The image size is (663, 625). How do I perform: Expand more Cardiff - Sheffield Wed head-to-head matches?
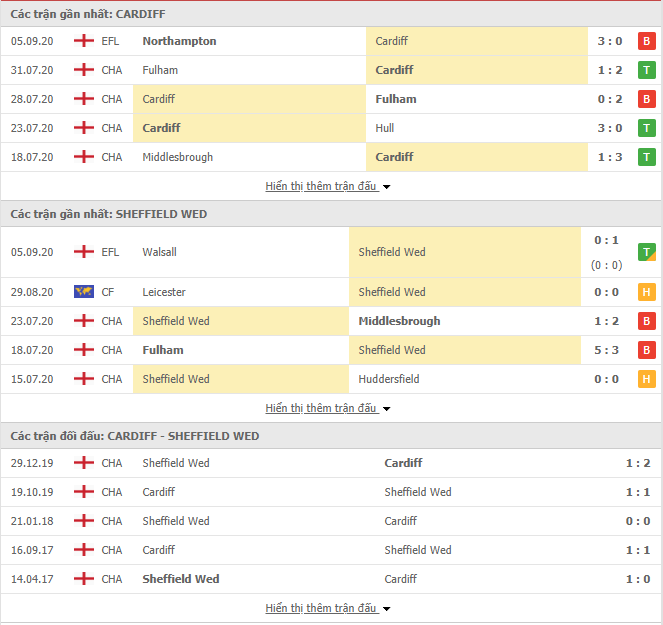[x=328, y=608]
